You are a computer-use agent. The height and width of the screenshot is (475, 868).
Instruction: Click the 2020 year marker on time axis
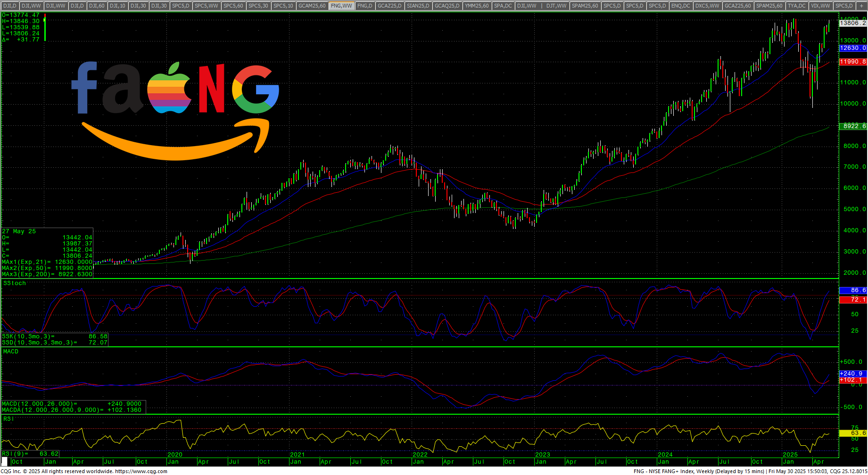(x=175, y=455)
